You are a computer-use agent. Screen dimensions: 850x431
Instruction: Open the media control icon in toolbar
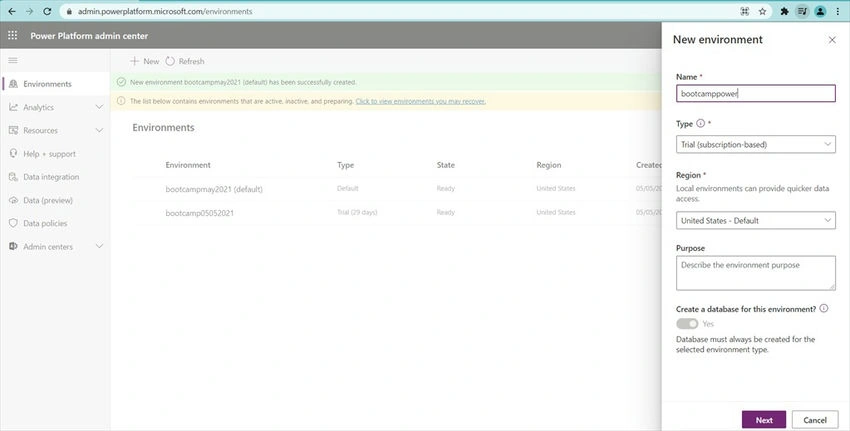click(802, 11)
